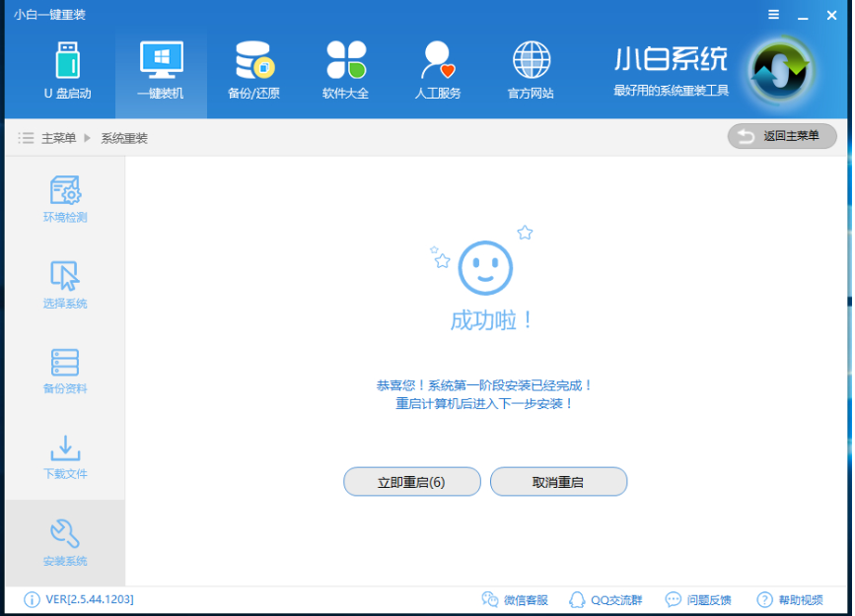Open the U盘启动 USB boot tool
Viewport: 855px width, 616px height.
tap(67, 71)
